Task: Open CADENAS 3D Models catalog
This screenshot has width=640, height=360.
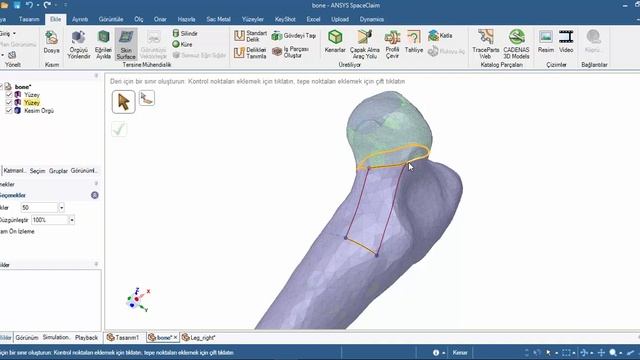Action: click(516, 44)
